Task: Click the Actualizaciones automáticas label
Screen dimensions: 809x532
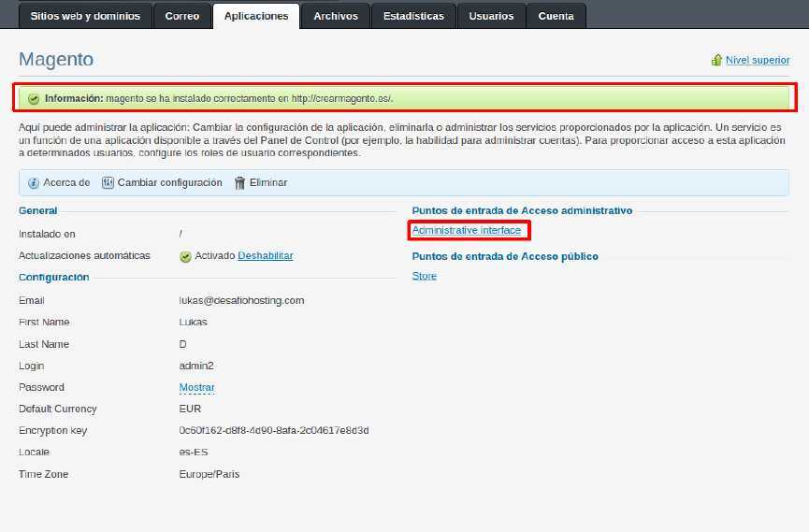Action: (84, 255)
